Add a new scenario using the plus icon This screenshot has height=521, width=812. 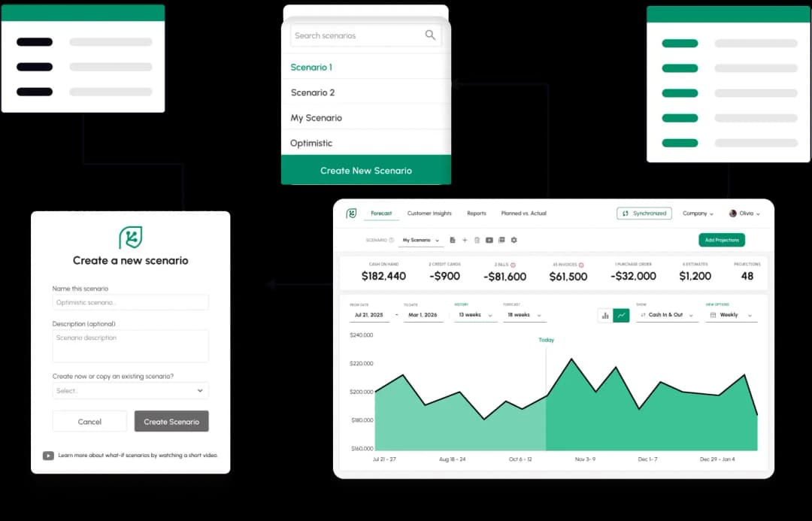[465, 240]
